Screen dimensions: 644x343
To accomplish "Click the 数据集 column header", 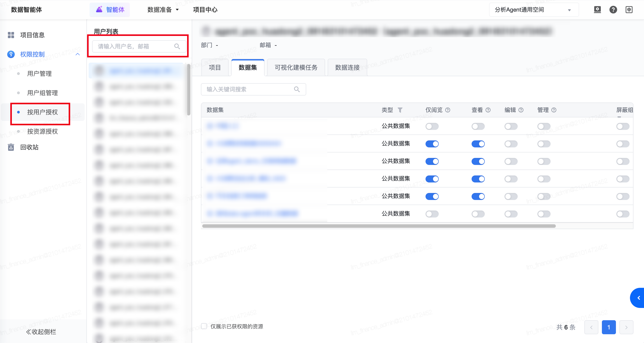I will (x=215, y=110).
